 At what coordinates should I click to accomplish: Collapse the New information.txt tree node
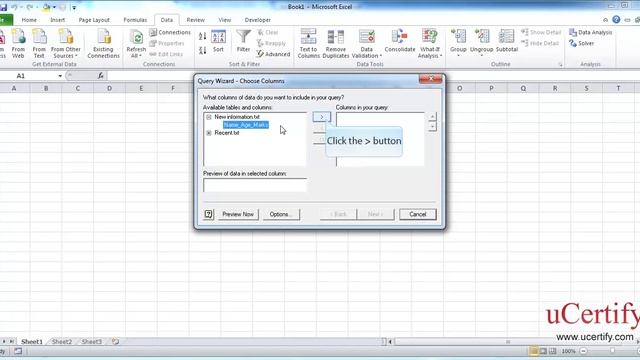[x=209, y=117]
